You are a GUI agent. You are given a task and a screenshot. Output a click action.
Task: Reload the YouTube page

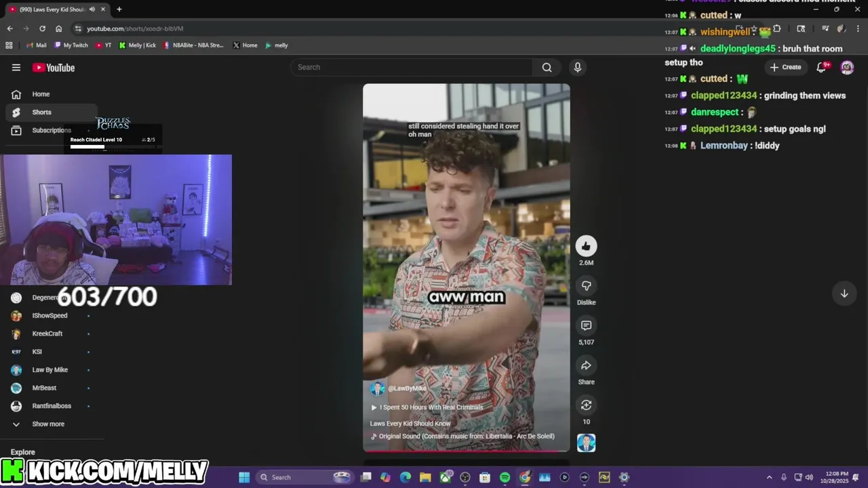[x=42, y=28]
